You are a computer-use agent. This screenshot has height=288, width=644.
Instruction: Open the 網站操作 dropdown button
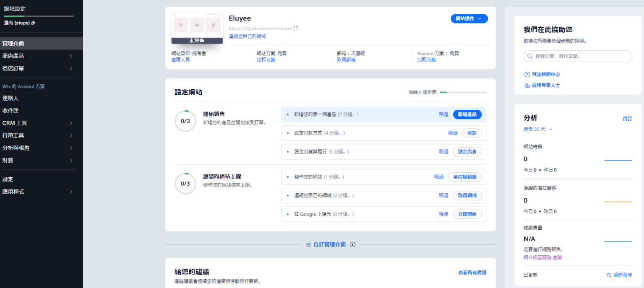coord(469,18)
